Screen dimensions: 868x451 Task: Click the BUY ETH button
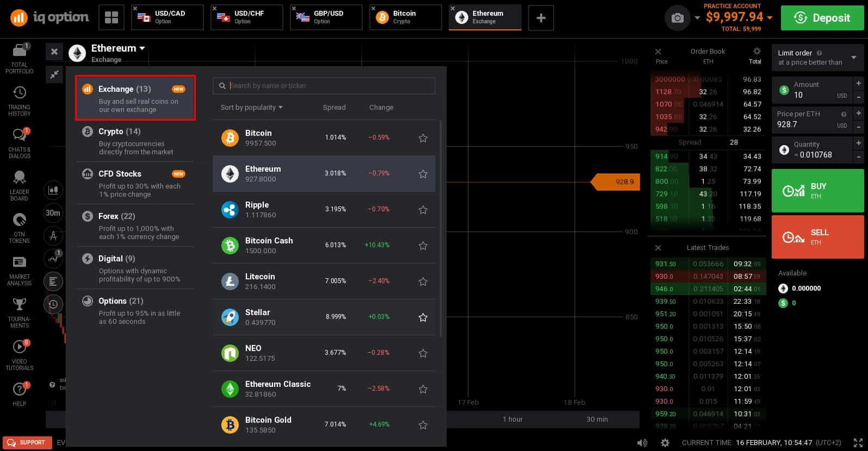(817, 190)
